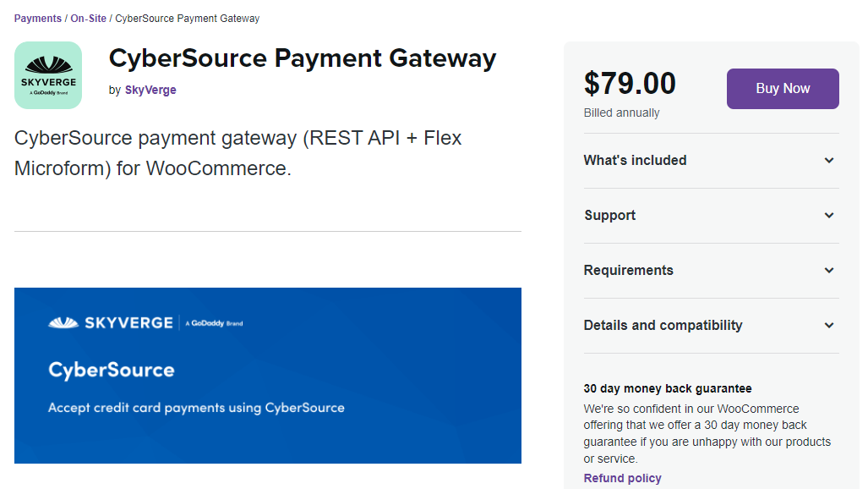
Task: Expand the What's included chevron
Action: (829, 161)
